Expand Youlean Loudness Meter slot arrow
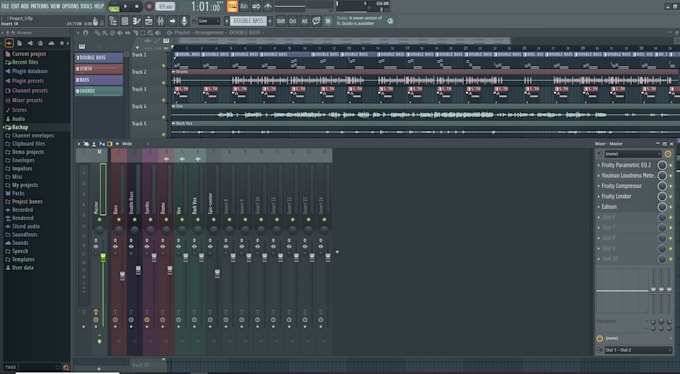This screenshot has height=374, width=680. tap(599, 176)
